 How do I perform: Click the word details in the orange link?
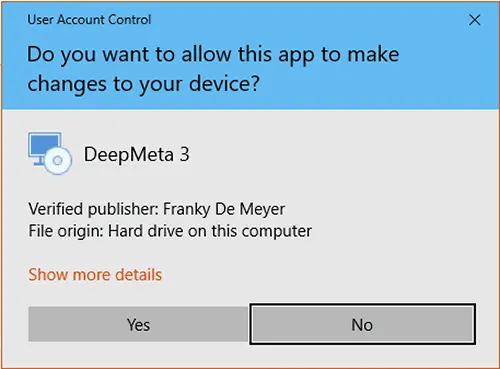[x=139, y=275]
